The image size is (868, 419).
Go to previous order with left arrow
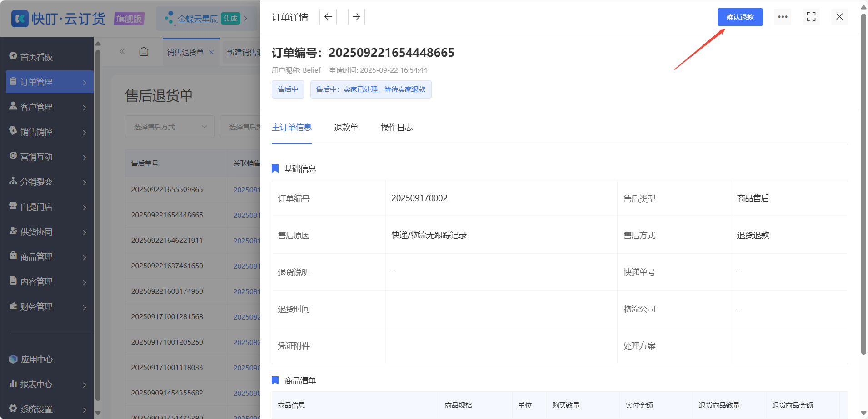tap(328, 17)
